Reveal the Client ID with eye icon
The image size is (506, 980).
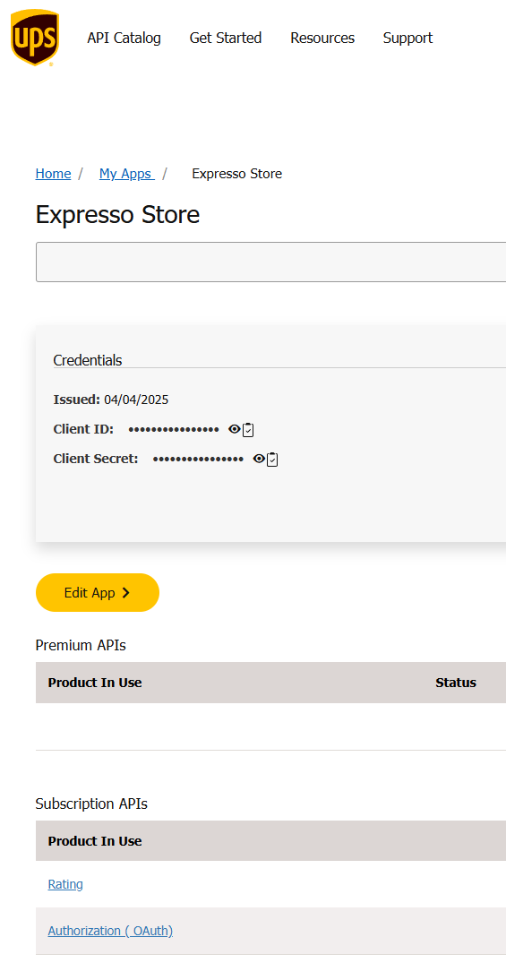pos(235,429)
